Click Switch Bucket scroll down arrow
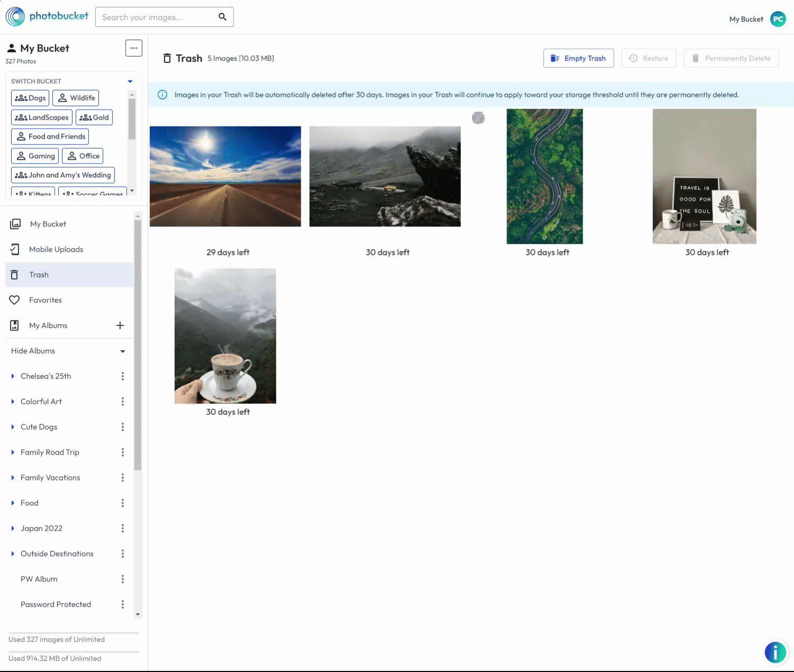The height and width of the screenshot is (672, 794). coord(132,191)
